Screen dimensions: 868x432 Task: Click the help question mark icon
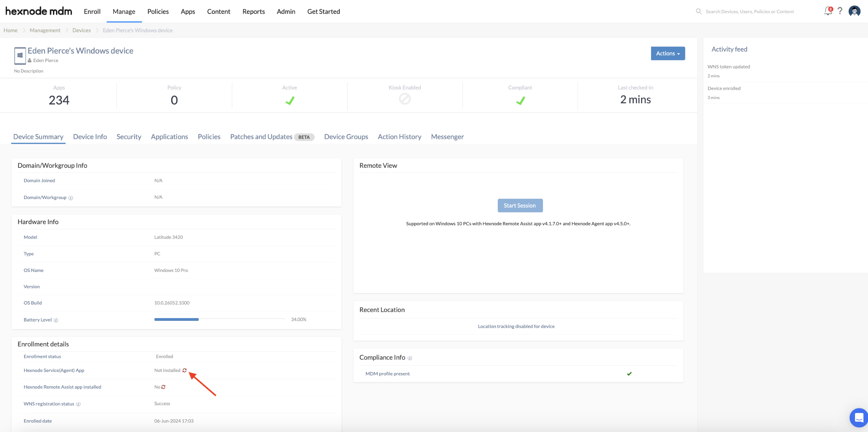point(840,11)
